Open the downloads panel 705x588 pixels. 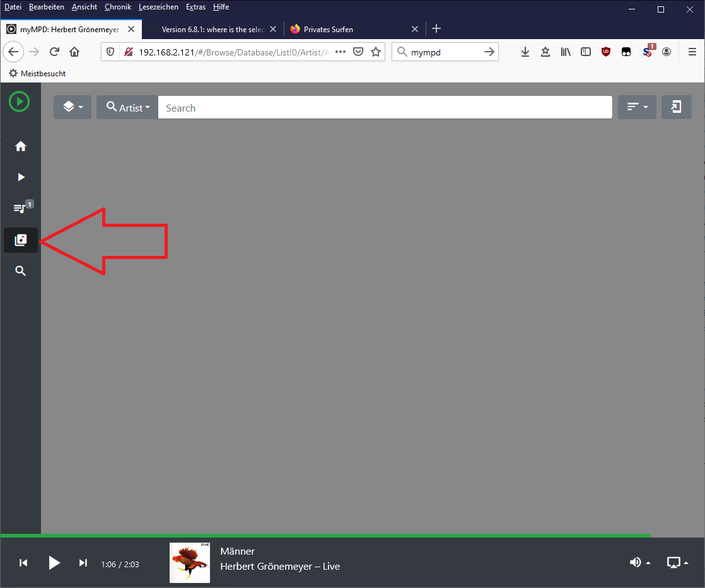point(525,52)
